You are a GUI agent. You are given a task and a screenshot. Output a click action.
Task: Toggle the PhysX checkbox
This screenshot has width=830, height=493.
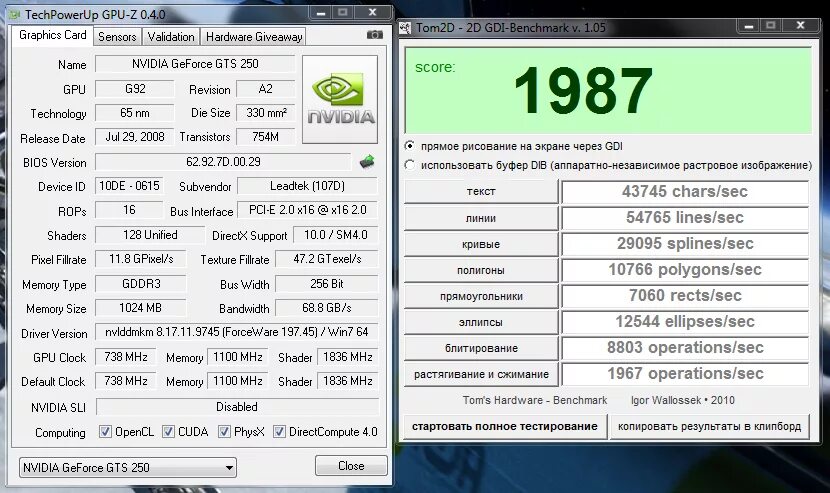[224, 432]
